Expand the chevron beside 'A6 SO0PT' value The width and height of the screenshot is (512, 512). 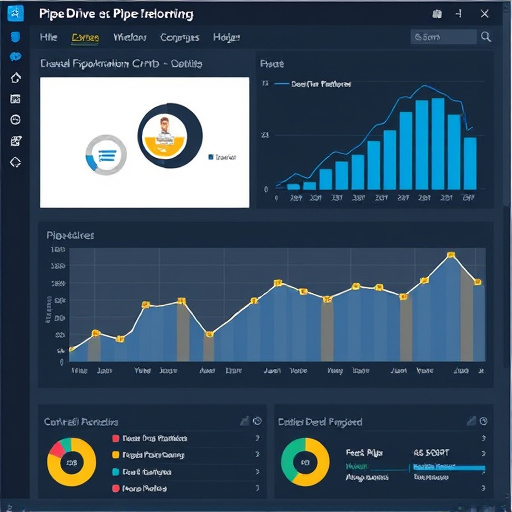pyautogui.click(x=483, y=453)
